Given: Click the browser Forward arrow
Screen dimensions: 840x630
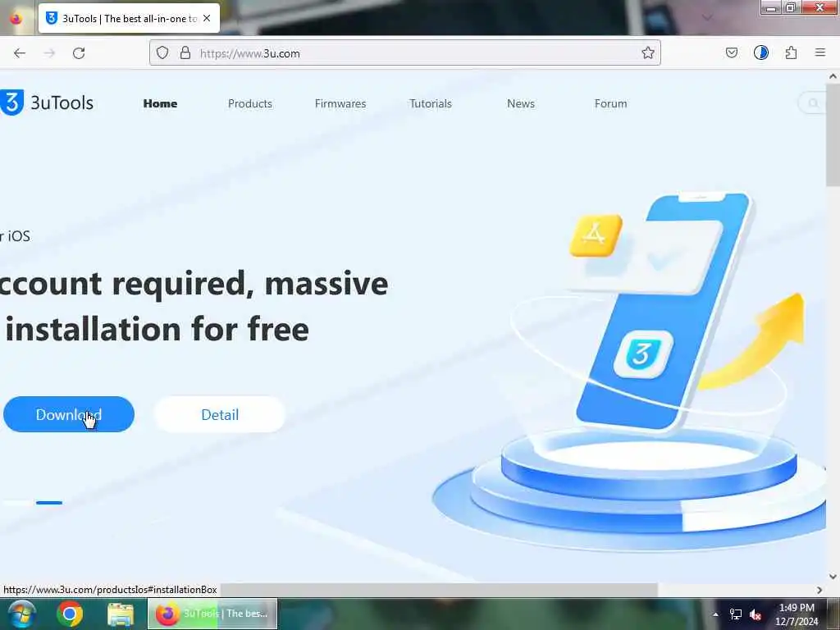Looking at the screenshot, I should pyautogui.click(x=49, y=53).
